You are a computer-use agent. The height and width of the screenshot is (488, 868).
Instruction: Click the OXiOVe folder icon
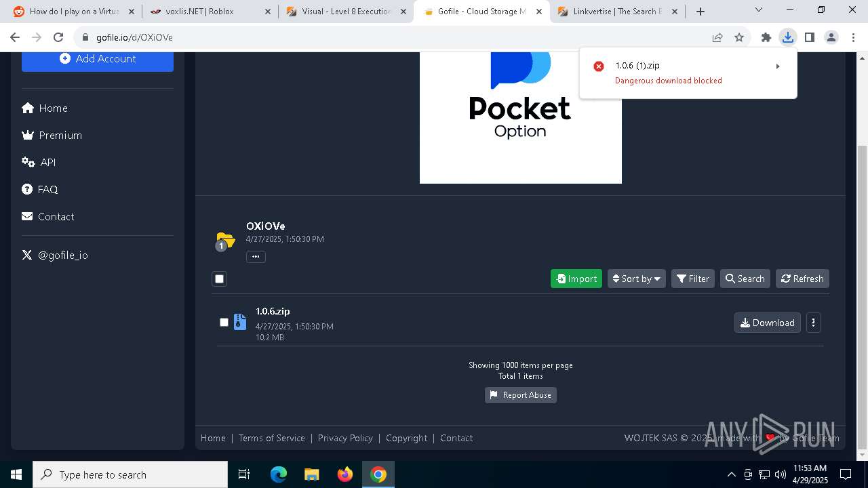point(225,241)
